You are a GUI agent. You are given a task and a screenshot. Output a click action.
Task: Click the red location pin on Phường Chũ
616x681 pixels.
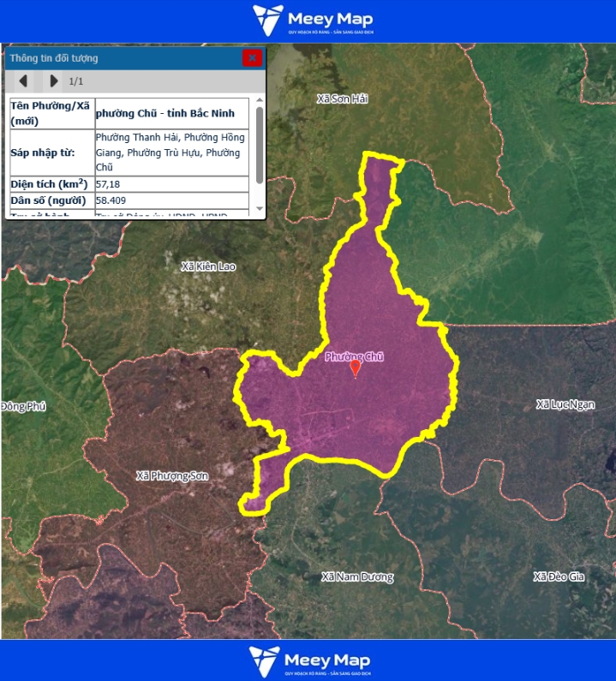point(356,368)
